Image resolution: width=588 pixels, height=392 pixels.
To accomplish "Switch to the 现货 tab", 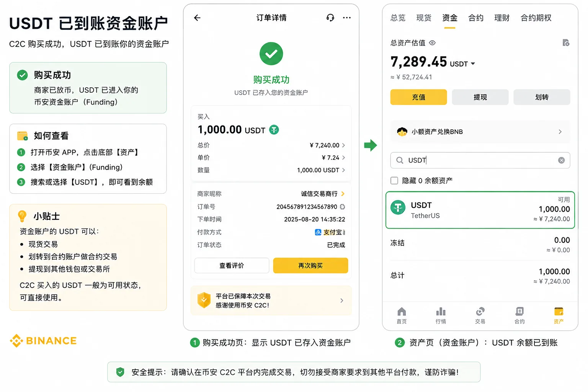I will point(424,18).
